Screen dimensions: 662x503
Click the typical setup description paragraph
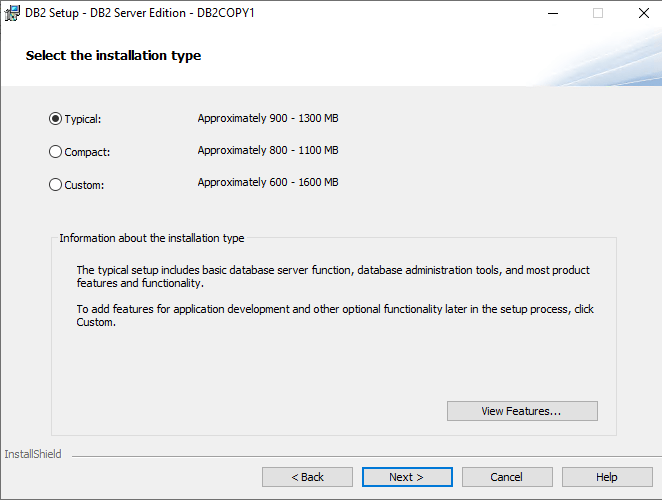click(x=333, y=277)
